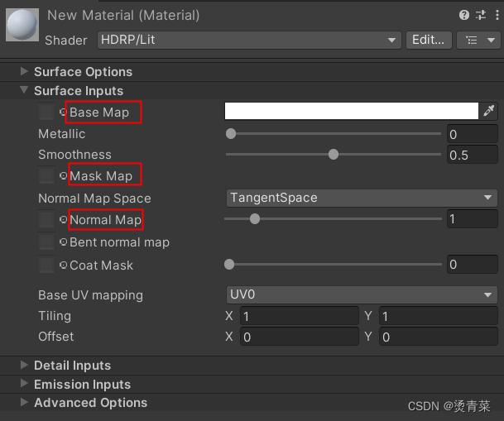Viewport: 504px width, 421px height.
Task: Open the white Base Map color swatch
Action: click(352, 111)
